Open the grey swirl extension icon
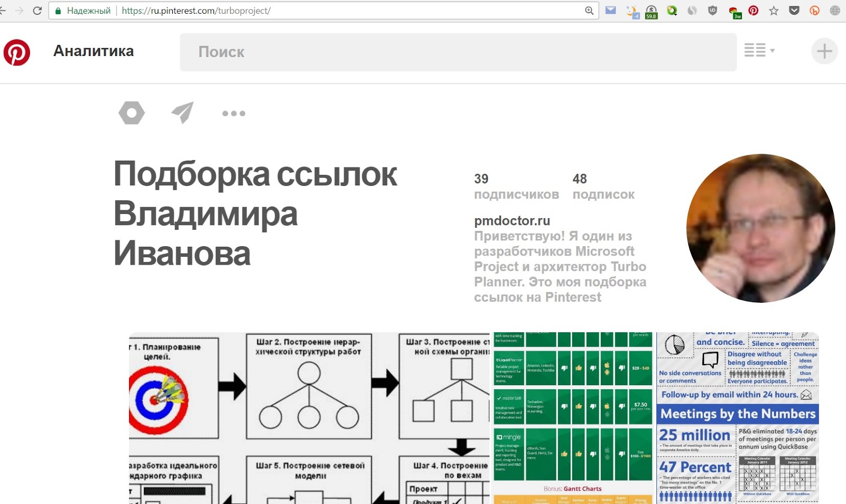 point(692,11)
